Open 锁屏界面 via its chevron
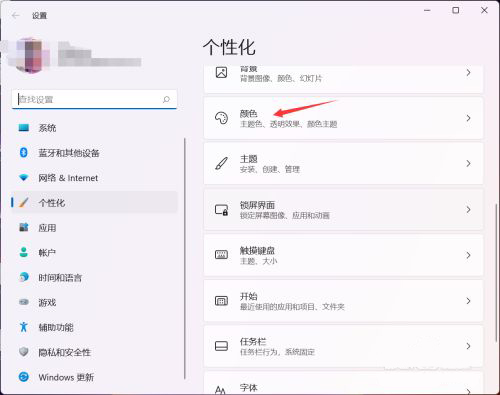This screenshot has width=500, height=395. coord(468,209)
